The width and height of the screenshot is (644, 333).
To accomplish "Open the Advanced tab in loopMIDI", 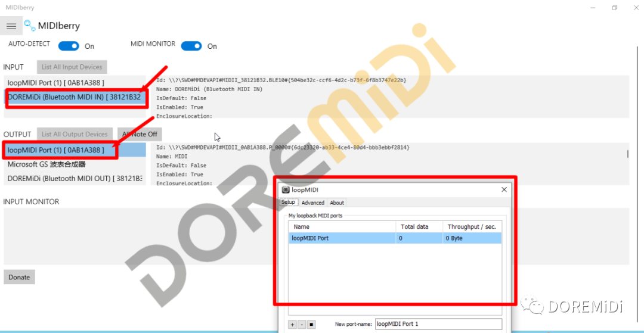I will click(x=313, y=203).
